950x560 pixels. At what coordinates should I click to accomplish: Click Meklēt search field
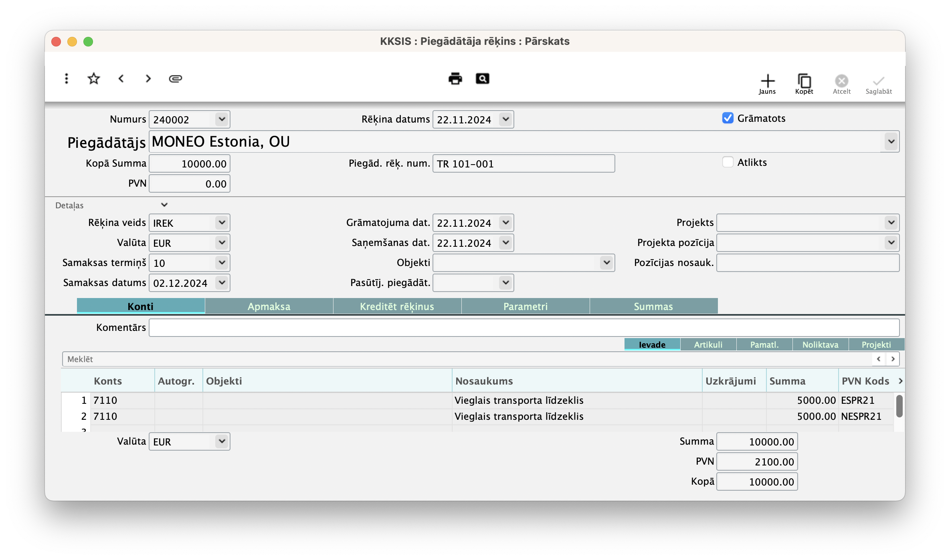(x=467, y=359)
